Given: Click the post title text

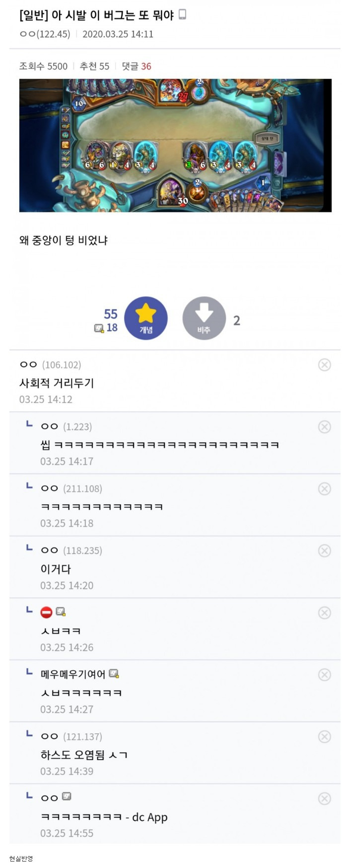Looking at the screenshot, I should tap(96, 15).
